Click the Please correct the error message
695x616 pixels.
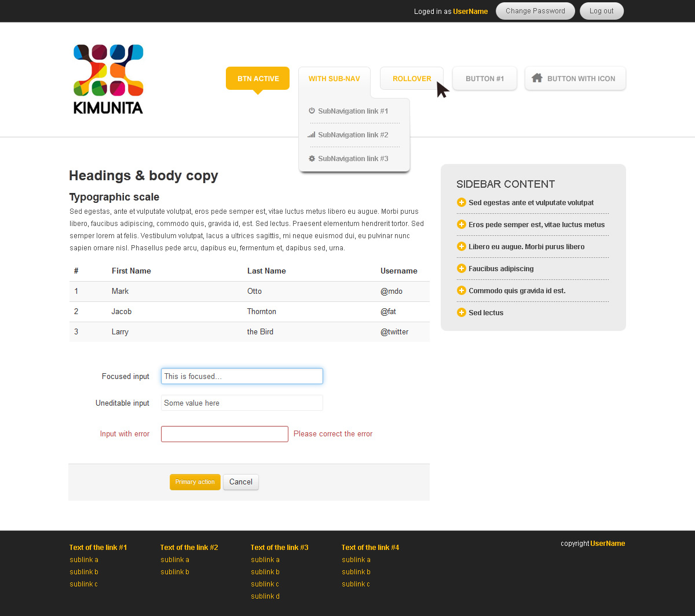pos(333,433)
